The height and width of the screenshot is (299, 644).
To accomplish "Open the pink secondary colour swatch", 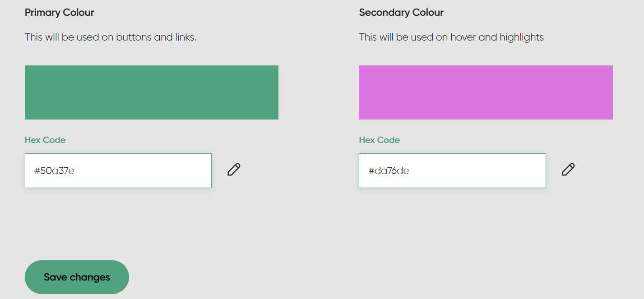I will click(x=486, y=92).
